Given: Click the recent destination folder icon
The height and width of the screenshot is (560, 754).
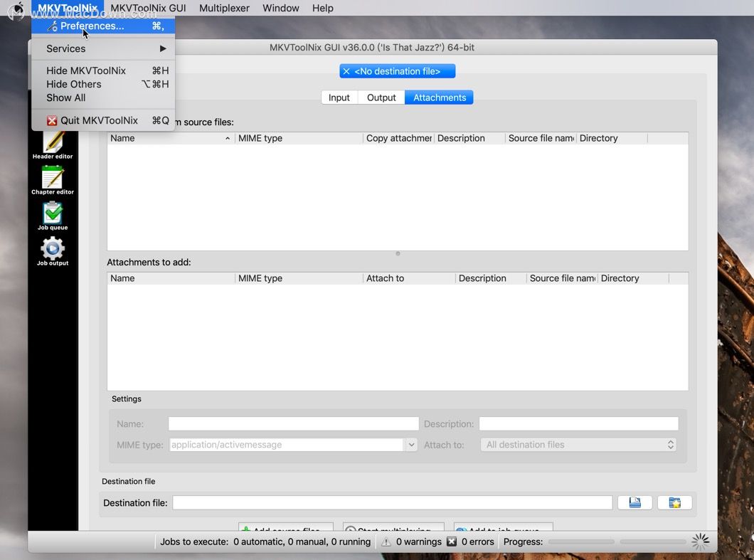Looking at the screenshot, I should (x=674, y=503).
